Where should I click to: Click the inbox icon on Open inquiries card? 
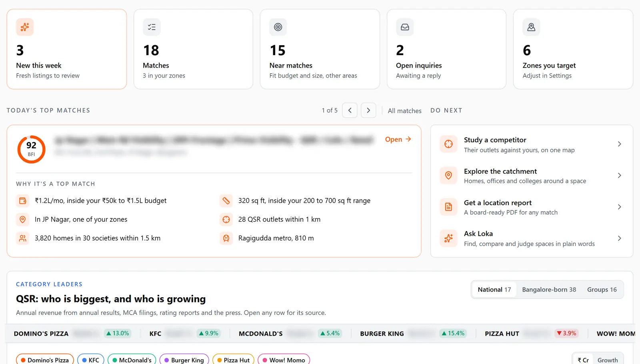(x=405, y=27)
